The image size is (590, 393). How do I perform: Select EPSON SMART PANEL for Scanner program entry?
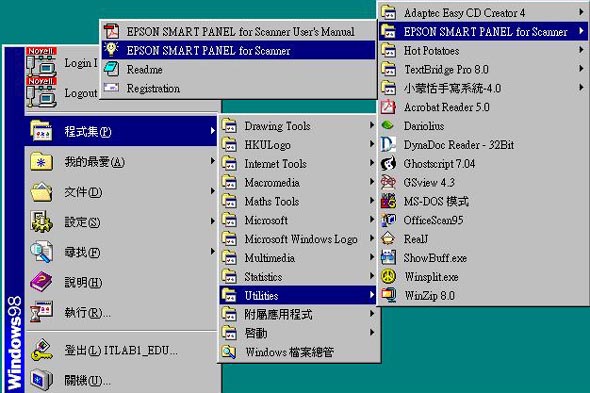coord(239,50)
